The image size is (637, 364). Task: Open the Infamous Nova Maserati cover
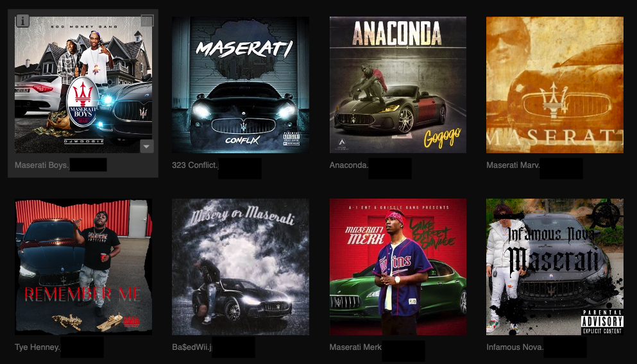(x=554, y=267)
